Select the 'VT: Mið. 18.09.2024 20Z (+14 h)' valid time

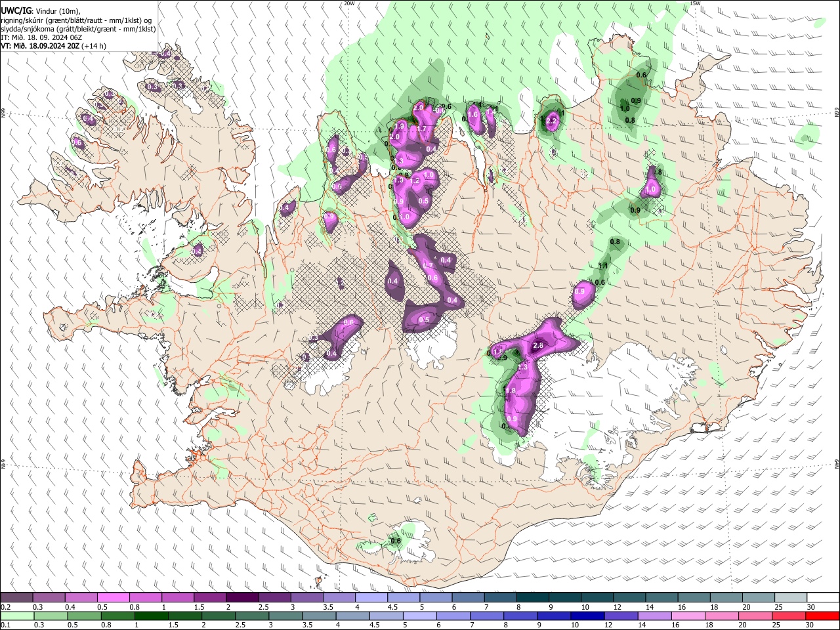tap(54, 46)
